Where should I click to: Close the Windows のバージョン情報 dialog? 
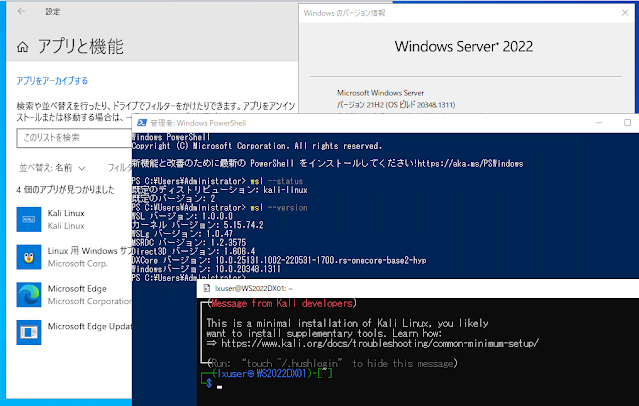[625, 13]
